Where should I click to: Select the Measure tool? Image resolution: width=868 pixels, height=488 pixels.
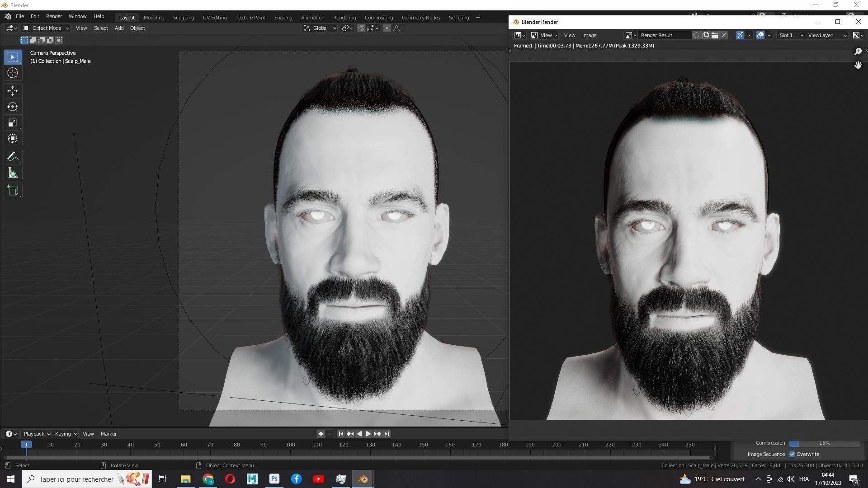tap(13, 173)
